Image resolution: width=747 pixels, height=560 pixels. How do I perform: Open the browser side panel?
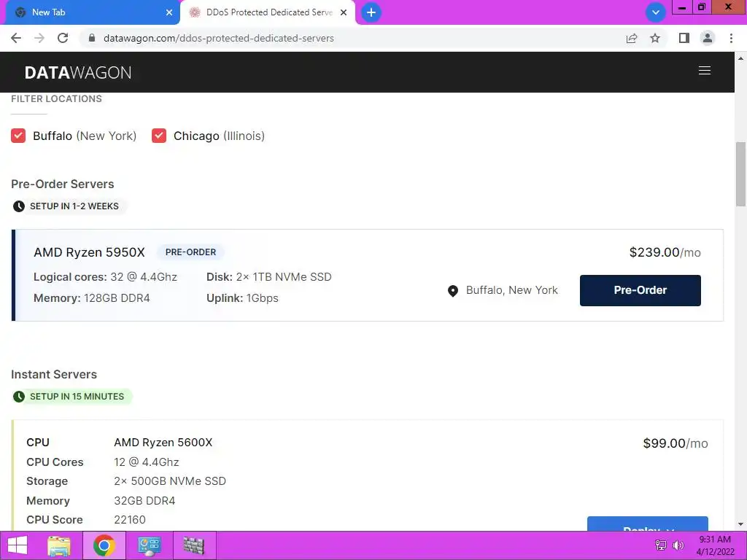684,38
